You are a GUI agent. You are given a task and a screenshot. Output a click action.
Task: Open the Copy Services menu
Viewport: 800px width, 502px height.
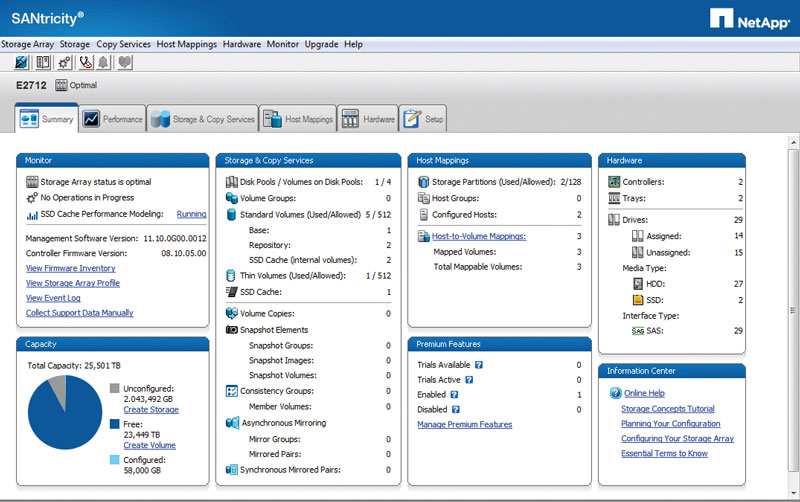pyautogui.click(x=123, y=45)
